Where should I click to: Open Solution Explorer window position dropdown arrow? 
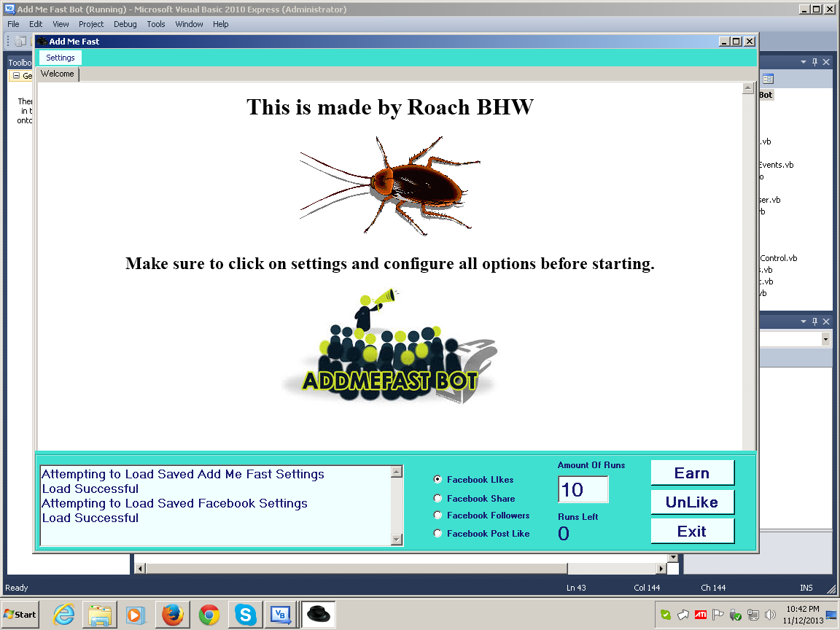tap(804, 62)
